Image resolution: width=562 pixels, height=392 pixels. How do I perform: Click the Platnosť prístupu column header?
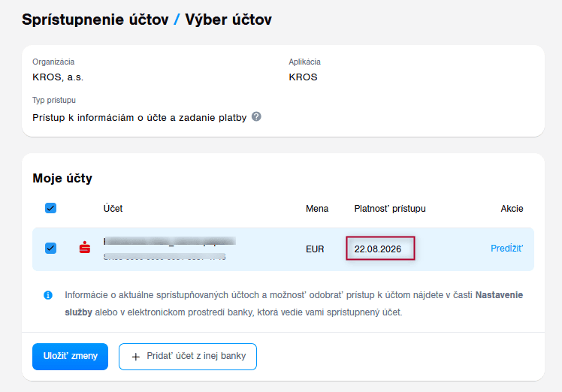(390, 208)
